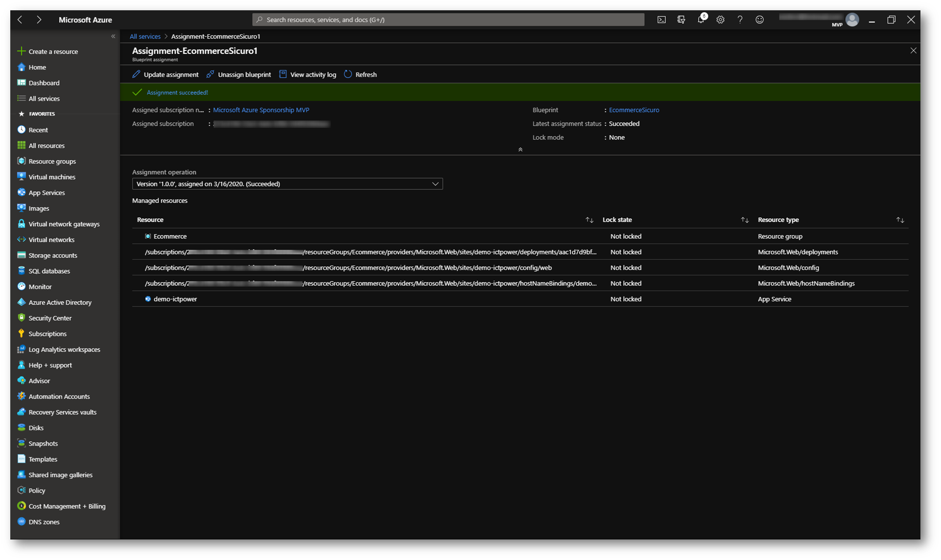Image resolution: width=941 pixels, height=560 pixels.
Task: Open the feedback smiley icon
Action: [x=759, y=20]
